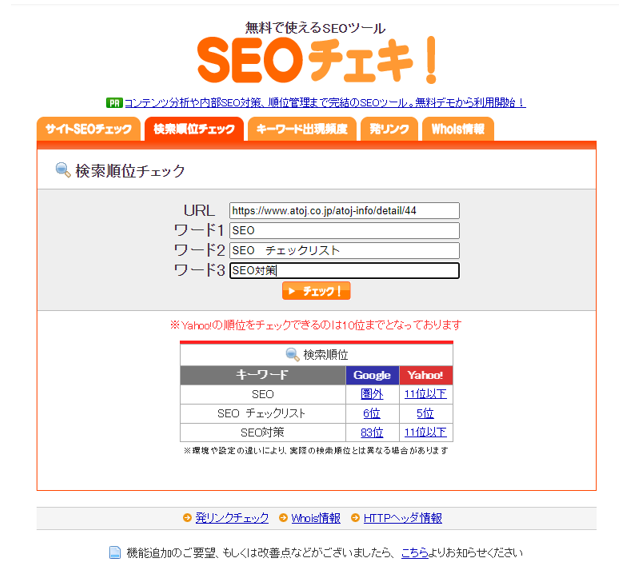Click the orange arrow icon before Whois情報 link
637x583 pixels.
283,518
